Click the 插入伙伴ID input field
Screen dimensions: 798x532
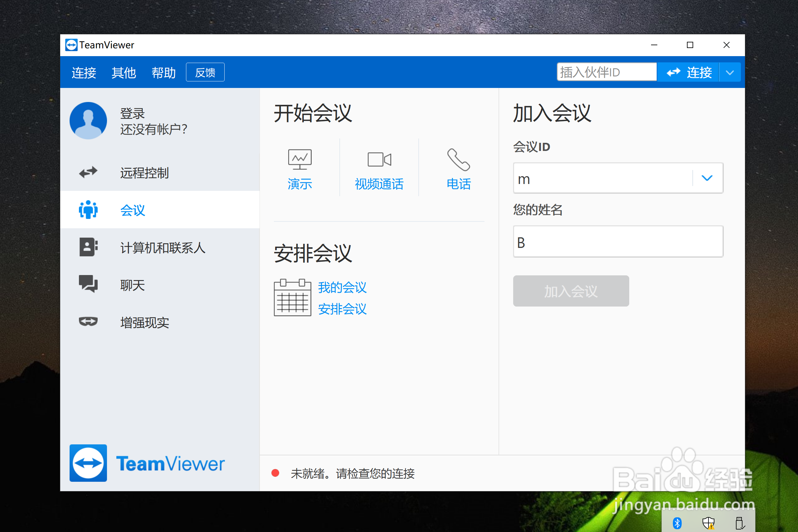pos(606,72)
